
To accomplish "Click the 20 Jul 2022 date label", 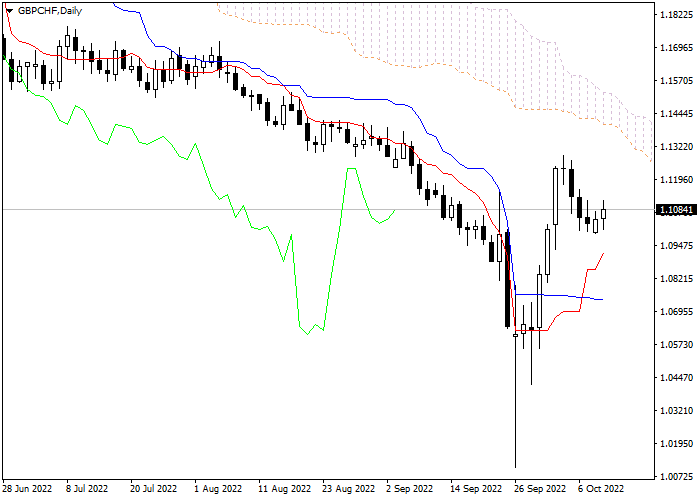I will click(x=154, y=489).
